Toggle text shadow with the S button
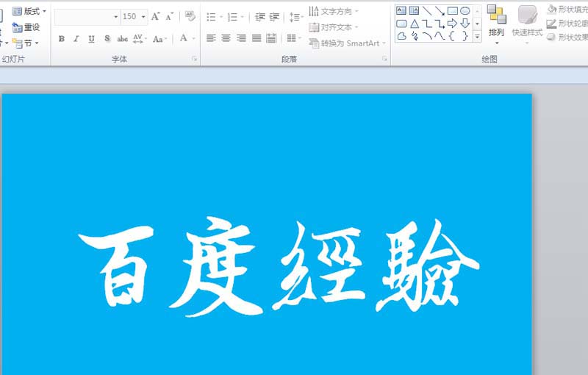The width and height of the screenshot is (588, 375). (x=107, y=39)
